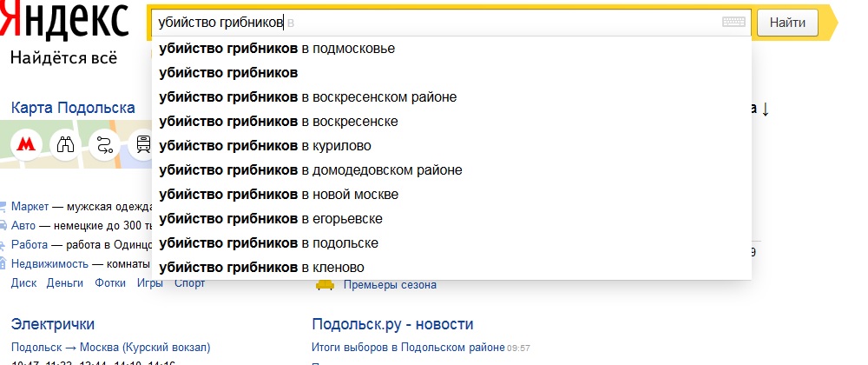The height and width of the screenshot is (365, 868).
Task: Open the Маркет link
Action: [x=30, y=207]
